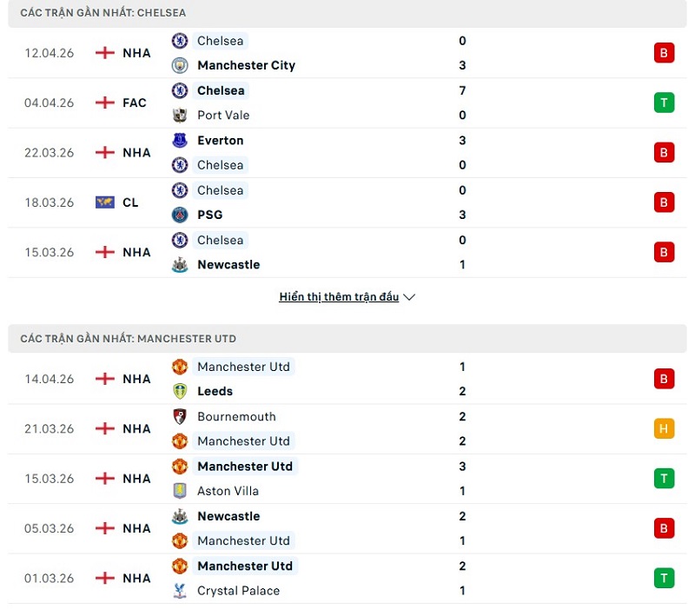Click the 'Các trận gần nhất: Chelsea' header
The width and height of the screenshot is (695, 616).
coord(103,13)
